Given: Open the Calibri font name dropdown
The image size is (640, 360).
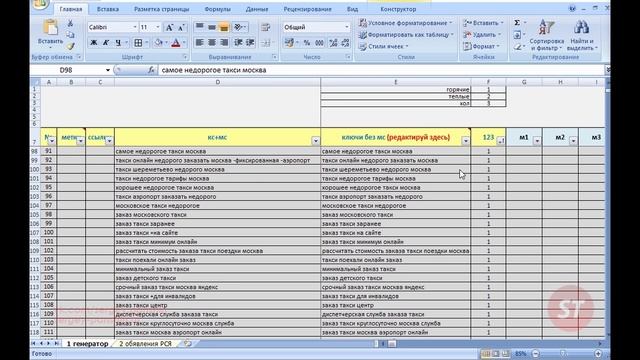Looking at the screenshot, I should pyautogui.click(x=135, y=27).
